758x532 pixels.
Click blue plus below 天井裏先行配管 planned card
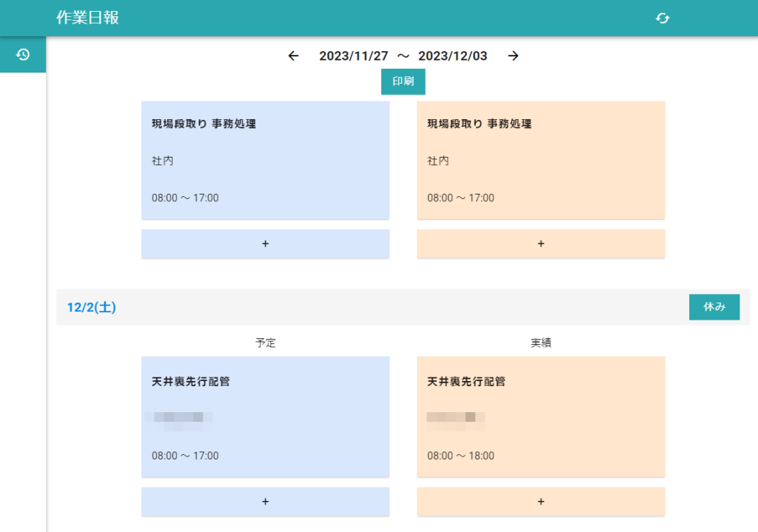[265, 501]
